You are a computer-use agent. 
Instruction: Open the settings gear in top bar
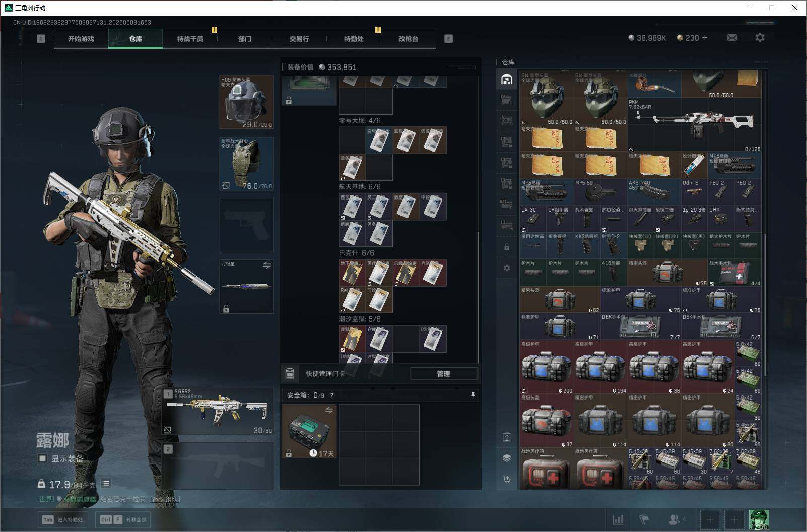point(760,38)
